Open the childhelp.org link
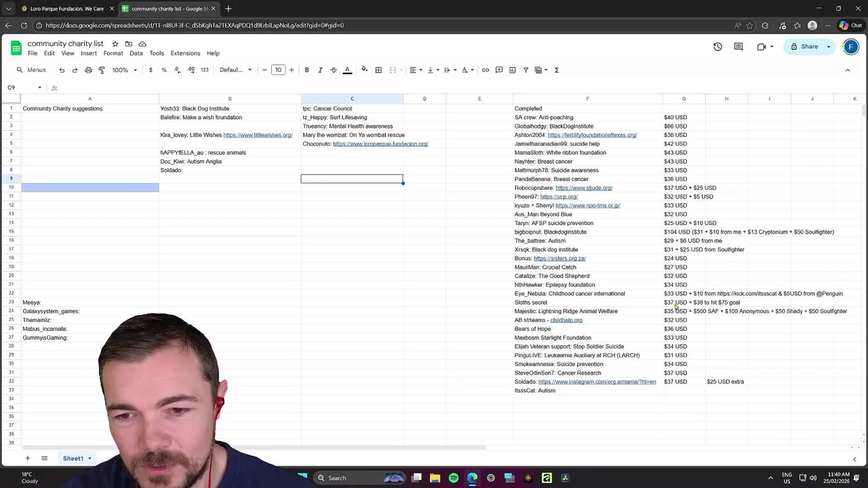Viewport: 868px width, 488px height. pyautogui.click(x=566, y=320)
